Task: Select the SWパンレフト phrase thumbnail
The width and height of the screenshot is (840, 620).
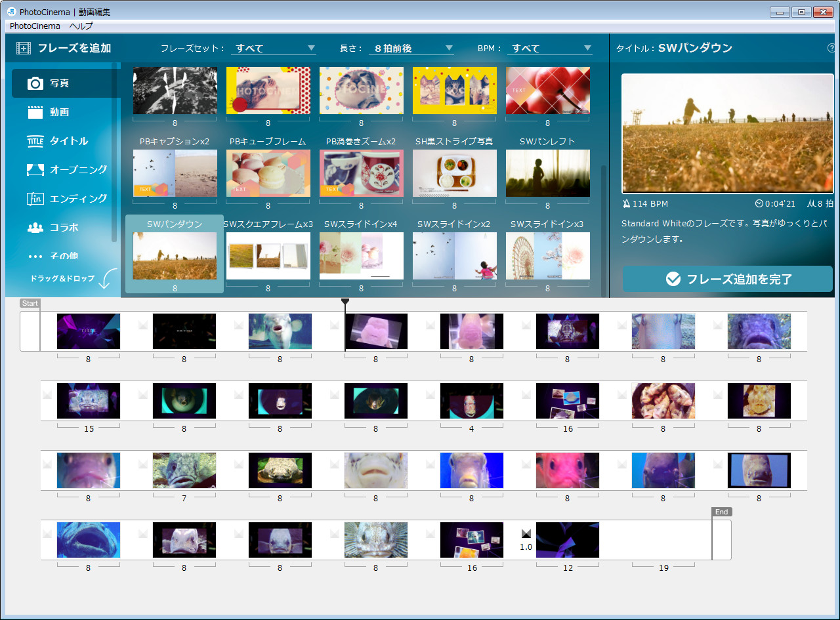Action: coord(547,173)
